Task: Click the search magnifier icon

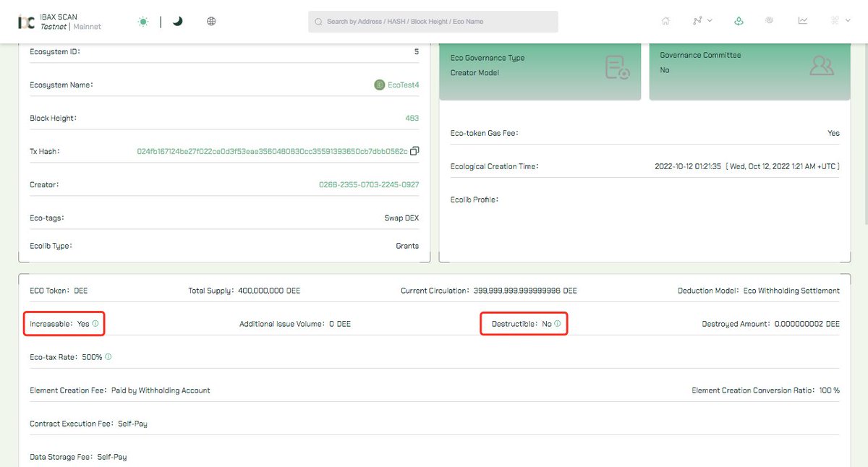Action: click(318, 22)
